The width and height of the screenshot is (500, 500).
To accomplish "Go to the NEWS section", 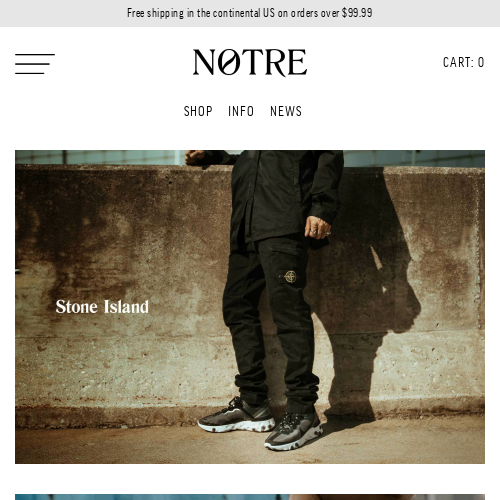I will 286,111.
